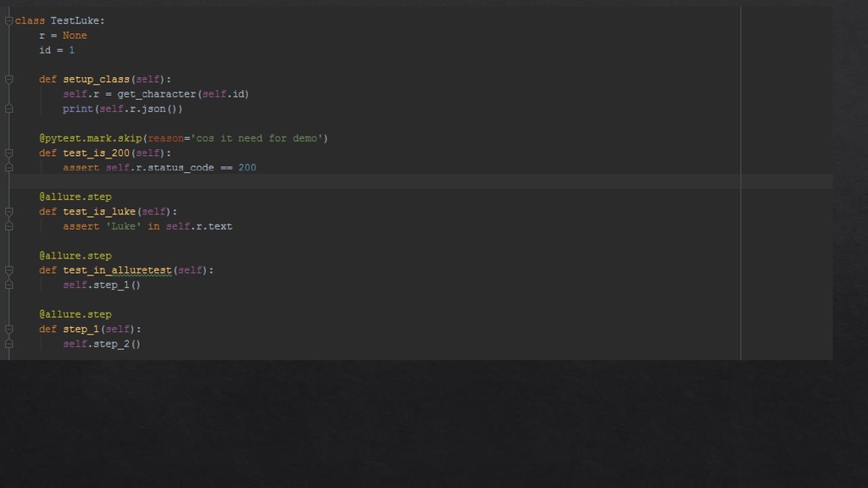Screen dimensions: 868x488
Task: Click status_code in the assert line
Action: point(181,168)
